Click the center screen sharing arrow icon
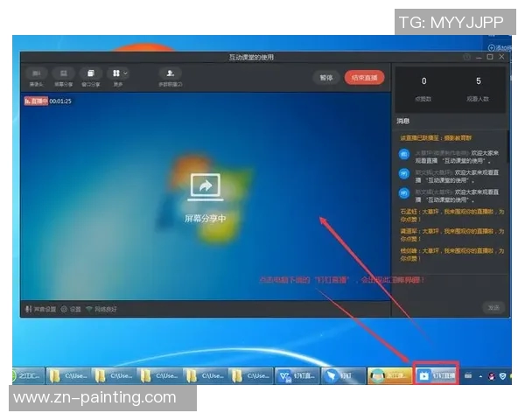Viewport: 525px width, 420px height. coord(205,186)
